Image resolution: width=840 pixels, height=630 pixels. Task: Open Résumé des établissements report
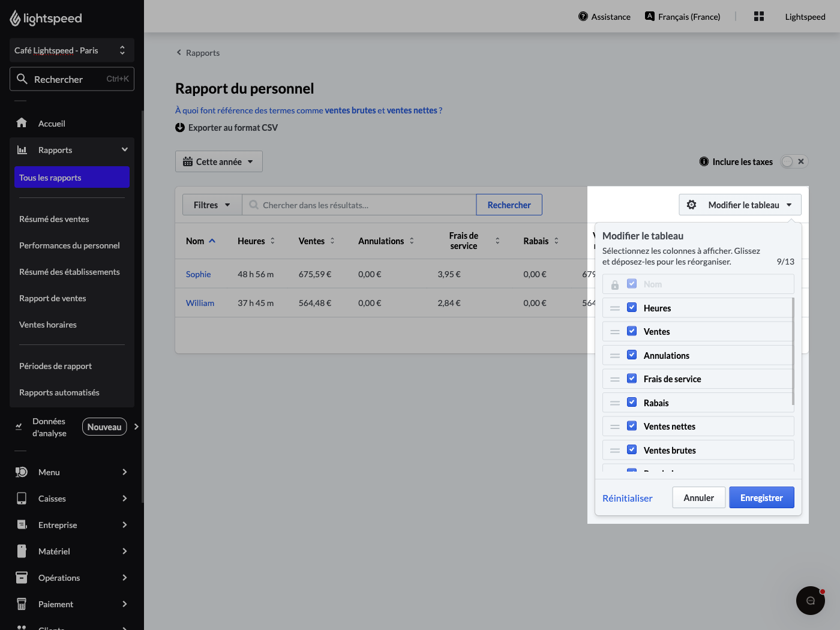(x=70, y=272)
